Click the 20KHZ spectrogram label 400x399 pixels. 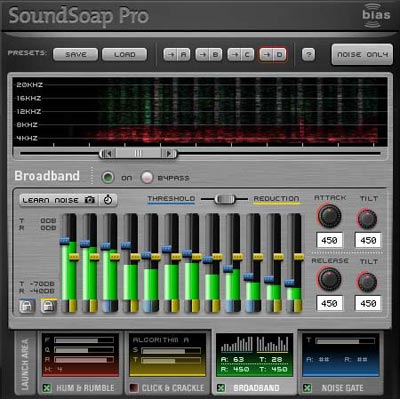pos(30,85)
